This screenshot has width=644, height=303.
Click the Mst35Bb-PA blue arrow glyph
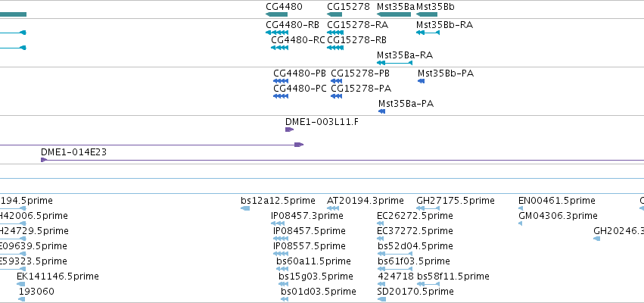click(x=421, y=81)
